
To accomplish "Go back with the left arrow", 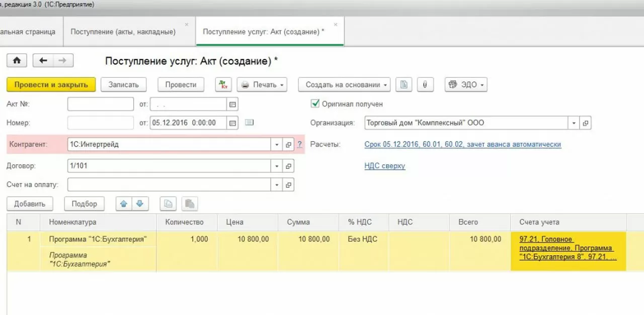I will coord(43,61).
